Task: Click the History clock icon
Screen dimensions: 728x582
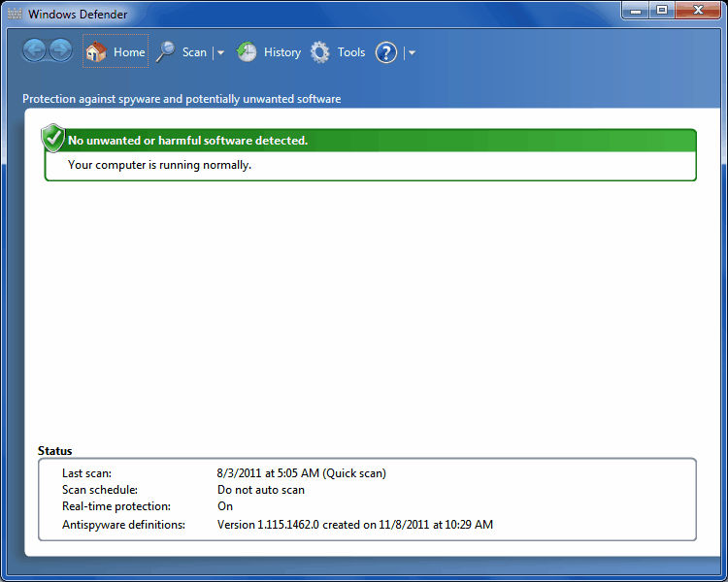Action: pos(247,51)
